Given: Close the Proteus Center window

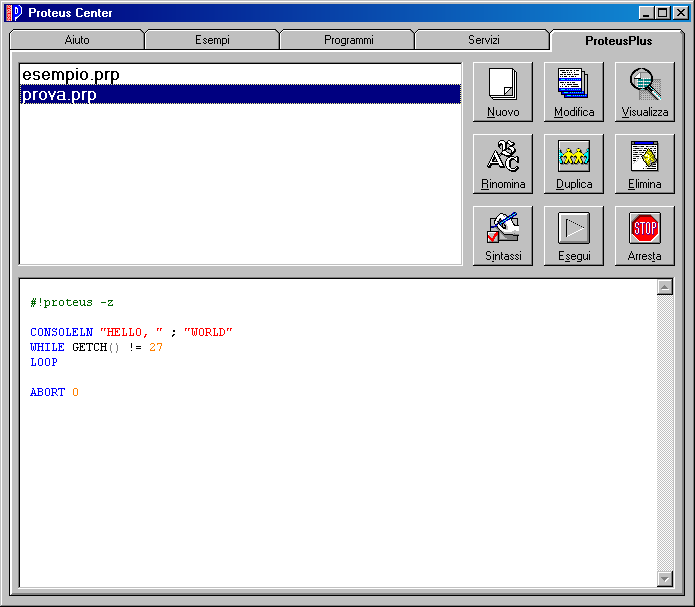Looking at the screenshot, I should click(x=680, y=13).
